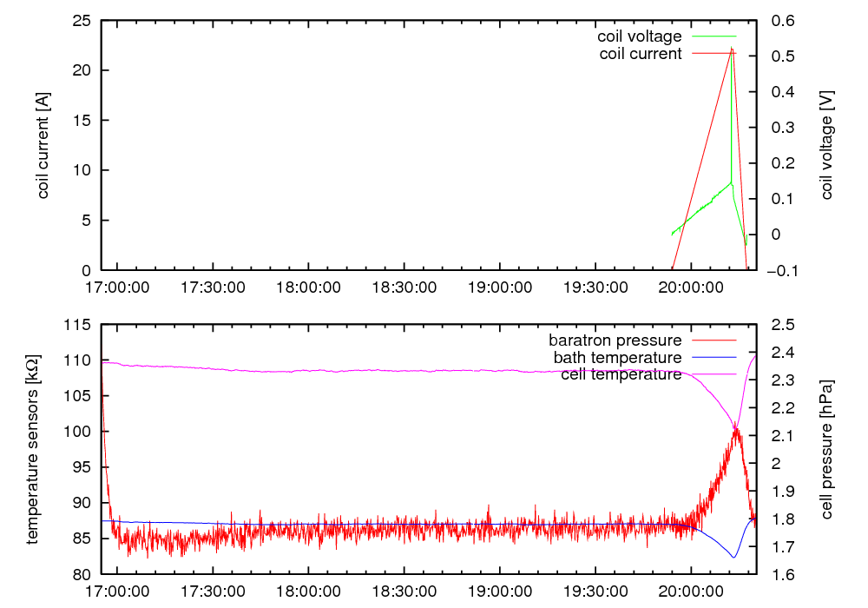Image resolution: width=868 pixels, height=608 pixels.
Task: Click the "cell temperature" legend entry
Action: point(621,374)
